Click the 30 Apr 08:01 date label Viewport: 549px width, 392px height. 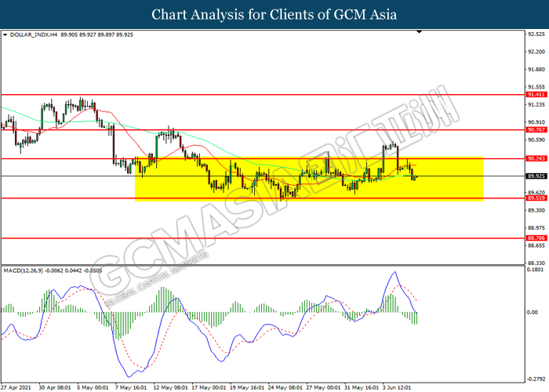click(55, 388)
